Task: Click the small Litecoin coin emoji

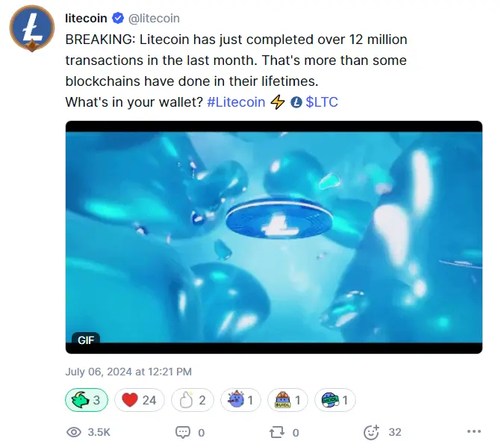Action: pos(296,102)
